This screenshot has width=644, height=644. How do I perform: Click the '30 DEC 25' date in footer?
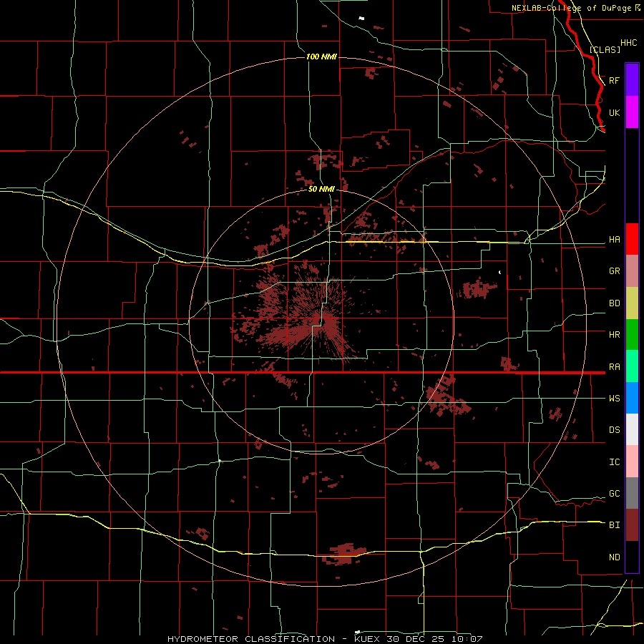point(417,639)
